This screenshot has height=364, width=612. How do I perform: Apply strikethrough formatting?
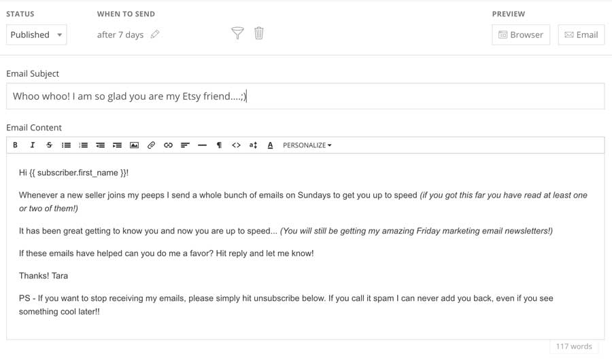pos(49,145)
